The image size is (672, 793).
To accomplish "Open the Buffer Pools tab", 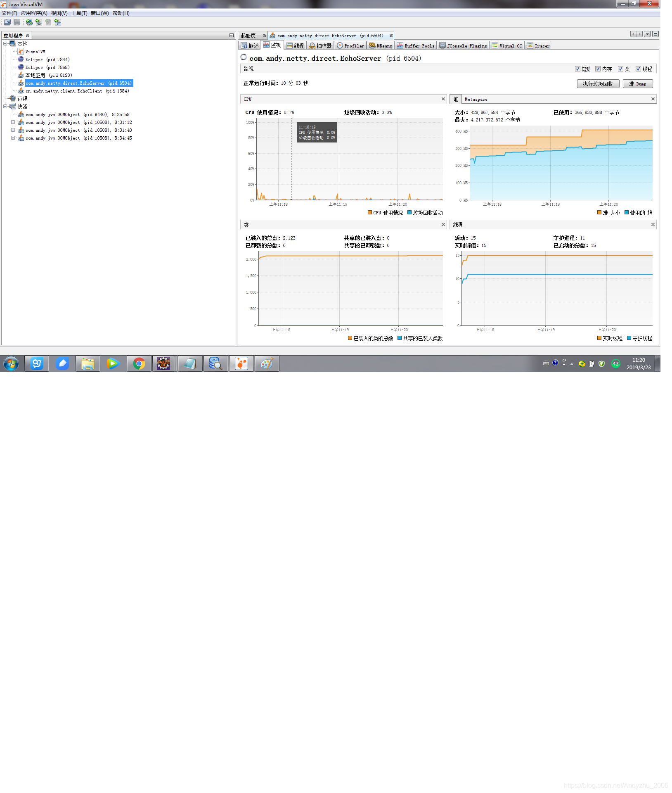I will [416, 46].
